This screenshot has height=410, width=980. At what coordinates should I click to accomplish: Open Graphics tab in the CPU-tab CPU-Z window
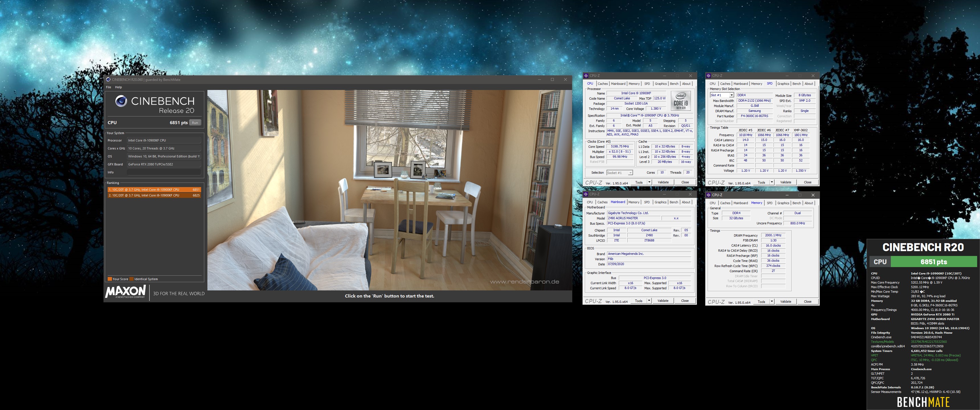pos(660,84)
